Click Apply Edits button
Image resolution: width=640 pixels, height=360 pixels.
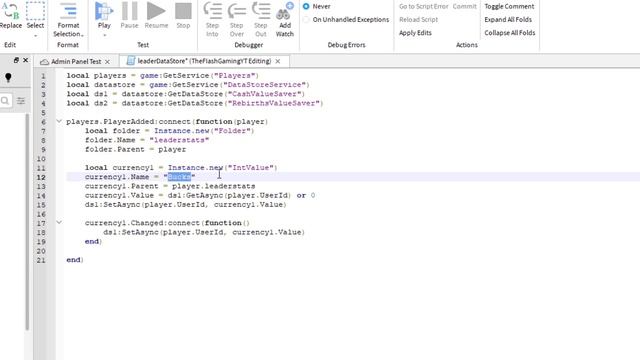coord(415,33)
